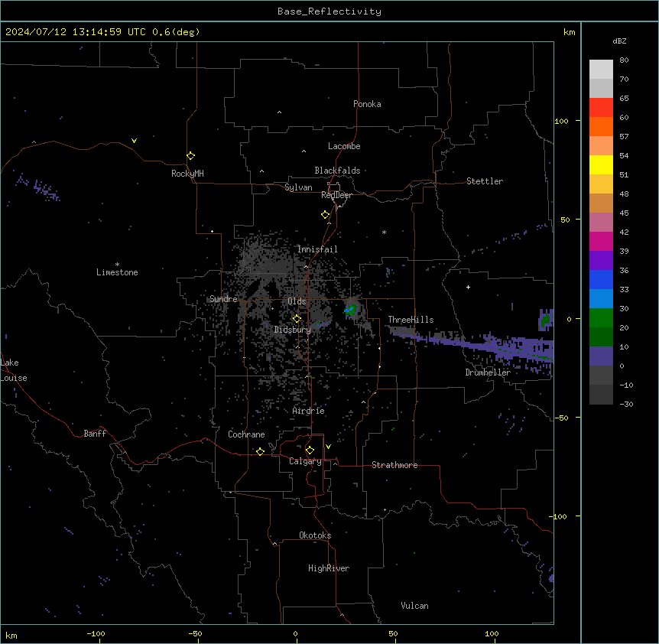Select the green echo at the east map edge

click(x=546, y=320)
